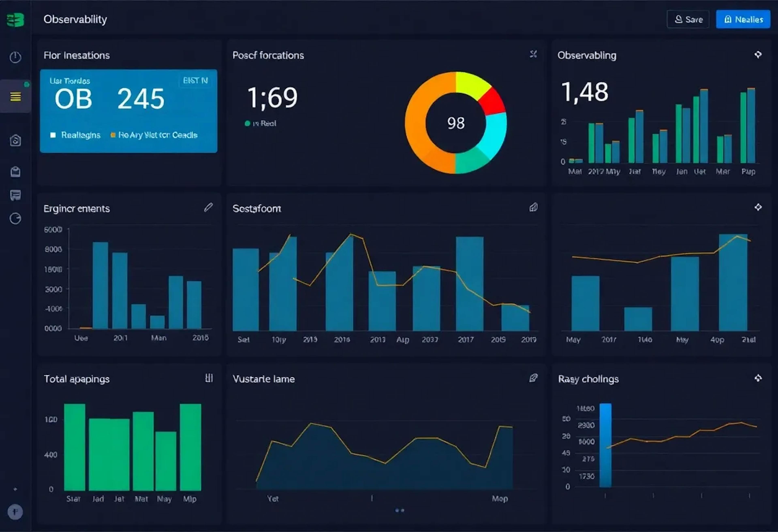Click the edit icon on Vustarie lame panel
This screenshot has height=532, width=778.
point(533,378)
